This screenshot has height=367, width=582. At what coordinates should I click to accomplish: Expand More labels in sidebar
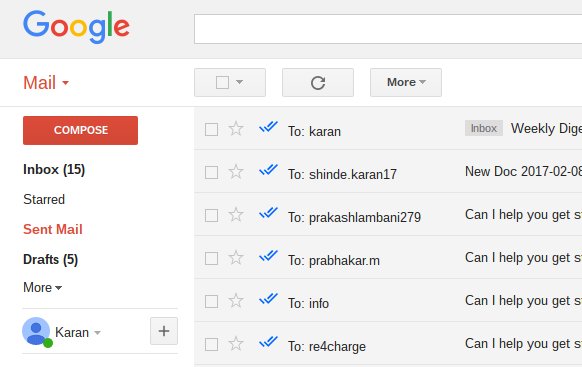pyautogui.click(x=42, y=288)
